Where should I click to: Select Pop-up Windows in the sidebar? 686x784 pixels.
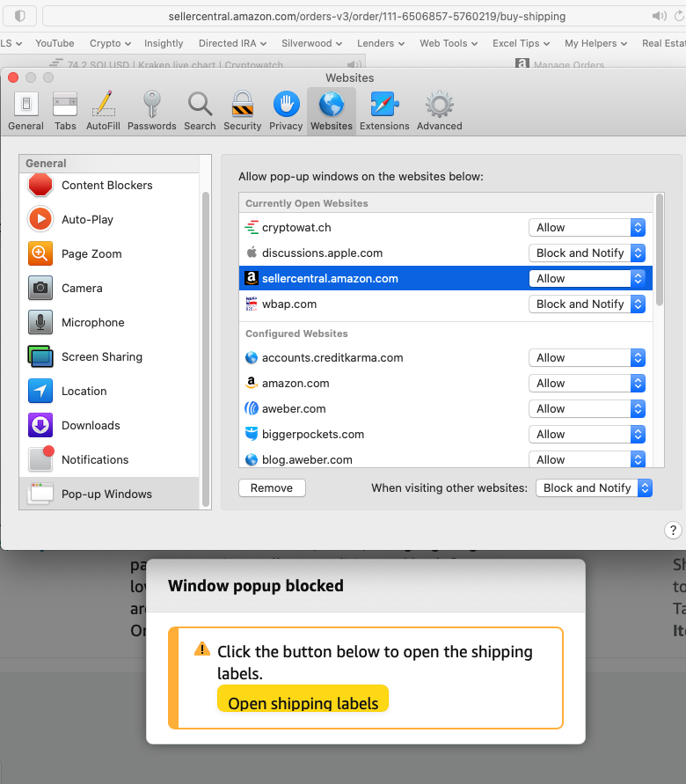[109, 494]
